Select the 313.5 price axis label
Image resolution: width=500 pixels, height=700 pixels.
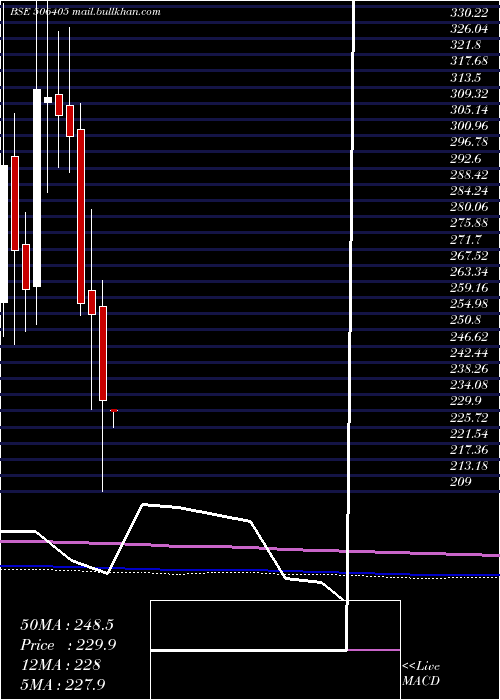[x=465, y=78]
